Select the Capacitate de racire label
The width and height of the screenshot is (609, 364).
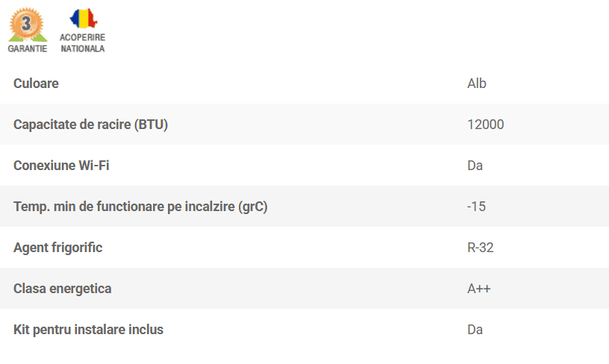72,125
